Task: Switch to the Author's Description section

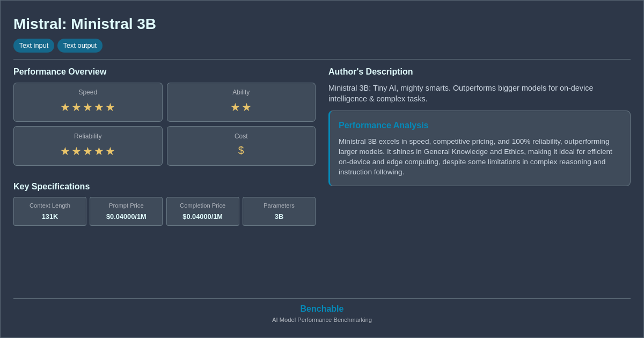Action: click(370, 71)
